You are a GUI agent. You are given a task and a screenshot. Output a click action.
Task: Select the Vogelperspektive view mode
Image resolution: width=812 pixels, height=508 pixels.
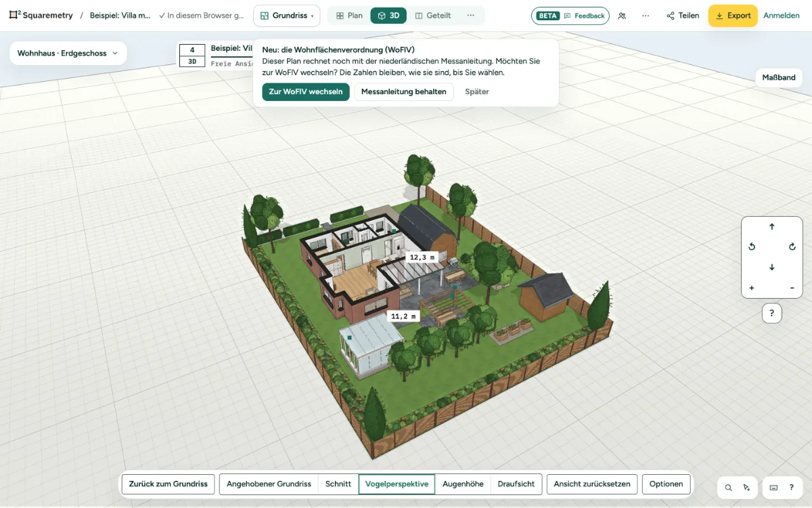397,484
